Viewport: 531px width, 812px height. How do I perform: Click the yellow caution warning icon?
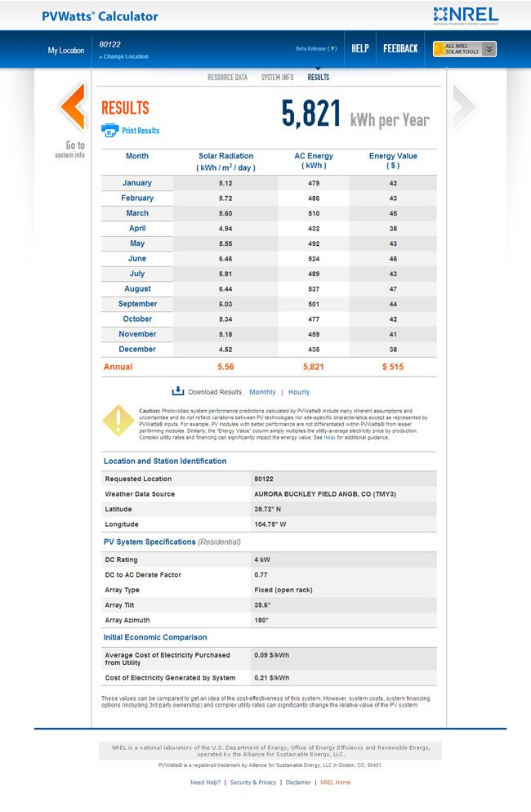tap(118, 420)
